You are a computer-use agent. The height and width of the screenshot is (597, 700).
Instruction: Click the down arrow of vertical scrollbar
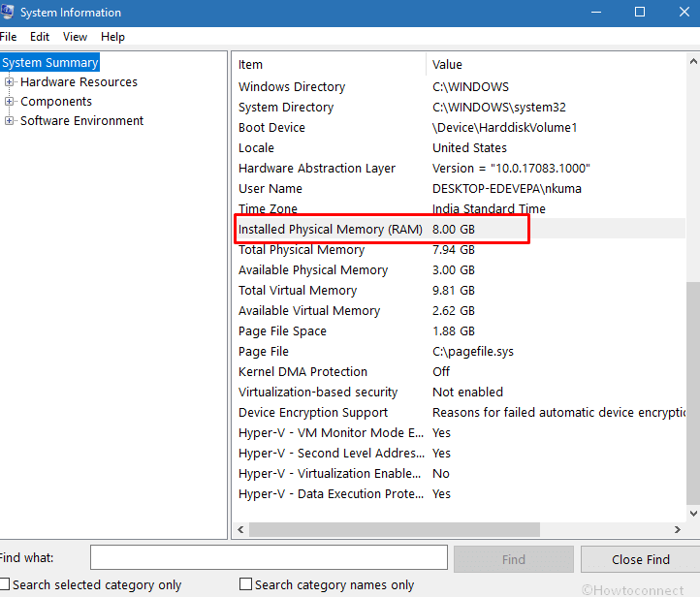pos(693,513)
